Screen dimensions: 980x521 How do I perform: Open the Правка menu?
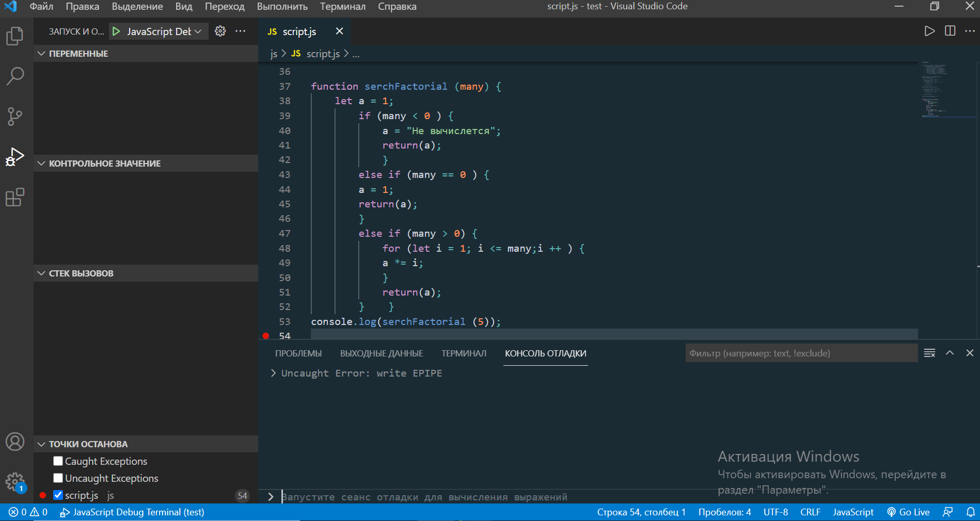(x=83, y=7)
